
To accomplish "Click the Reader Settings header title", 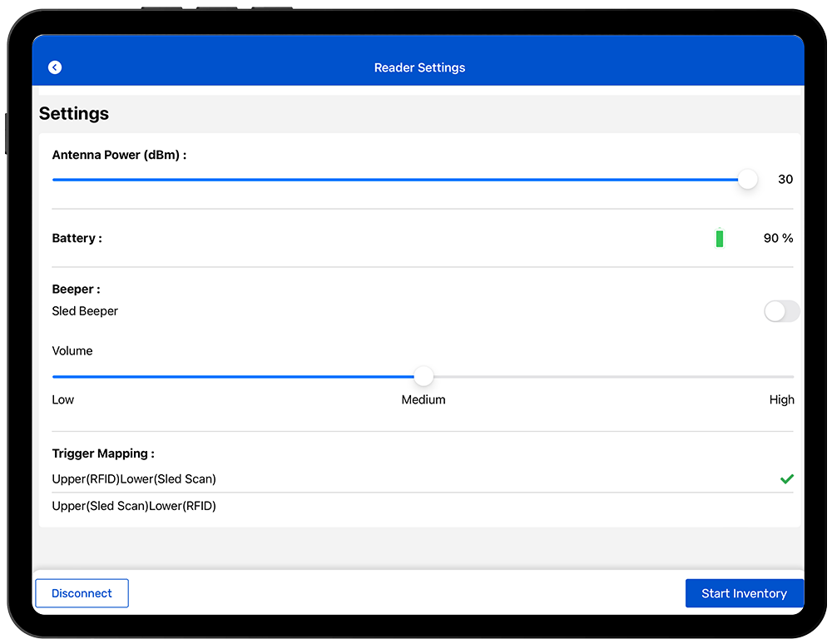I will (419, 68).
